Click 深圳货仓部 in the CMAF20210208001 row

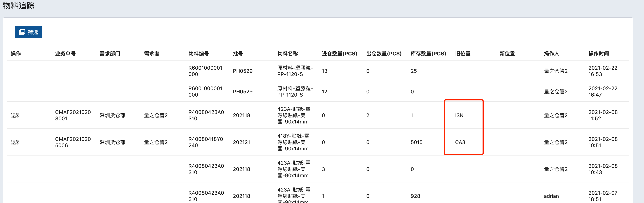pyautogui.click(x=112, y=115)
